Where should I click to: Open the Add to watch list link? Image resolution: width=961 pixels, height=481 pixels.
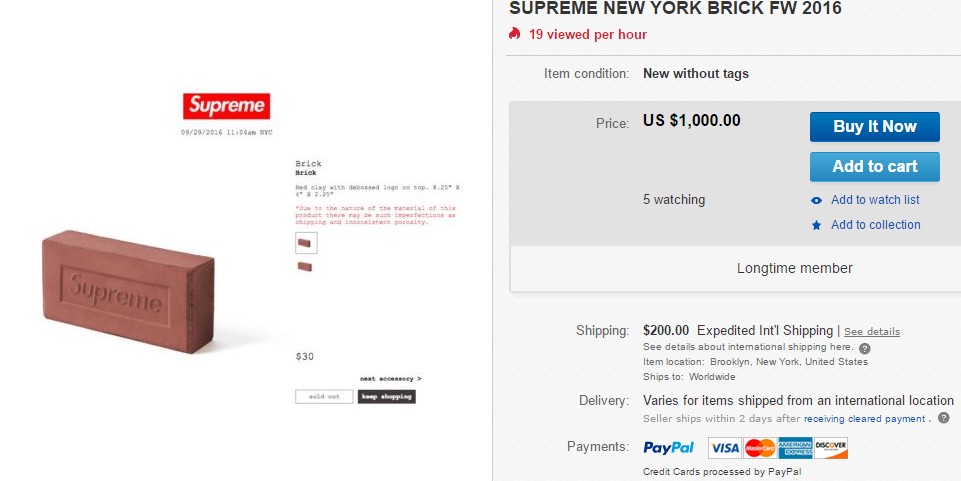[875, 200]
